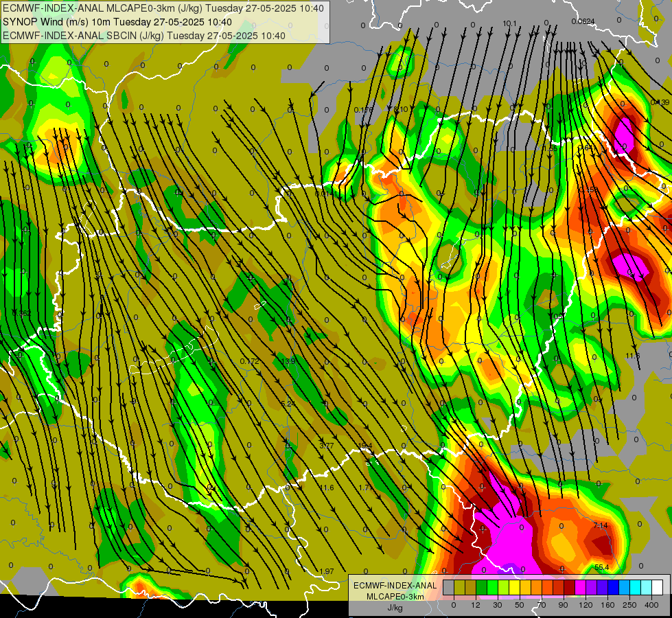Viewport: 672px width, 618px height.
Task: Click the '1.55' map value
Action: [x=550, y=148]
